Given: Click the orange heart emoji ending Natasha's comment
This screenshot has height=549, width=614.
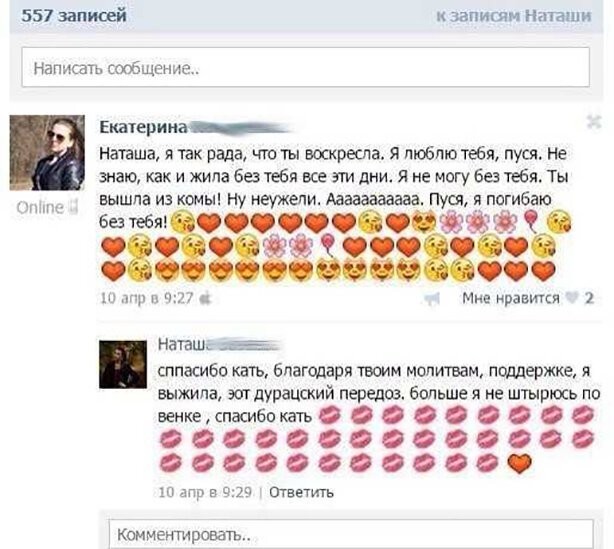Looking at the screenshot, I should click(519, 464).
